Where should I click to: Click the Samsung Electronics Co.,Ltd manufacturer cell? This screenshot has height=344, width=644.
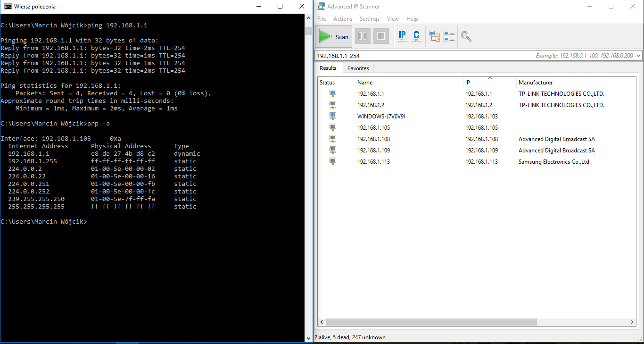(554, 162)
